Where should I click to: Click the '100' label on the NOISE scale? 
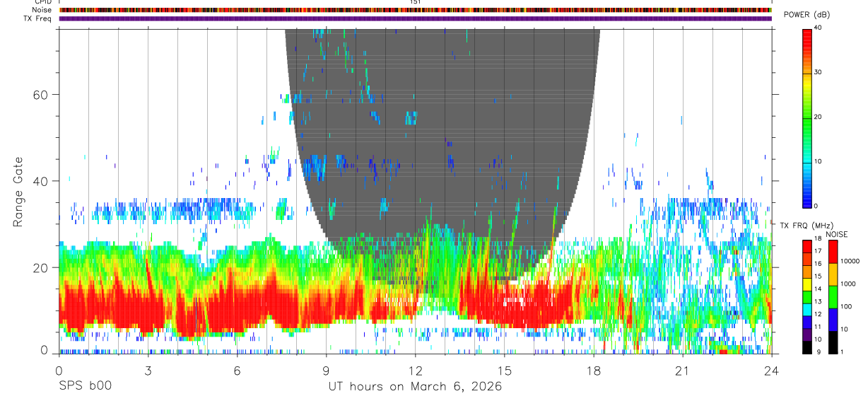point(845,306)
